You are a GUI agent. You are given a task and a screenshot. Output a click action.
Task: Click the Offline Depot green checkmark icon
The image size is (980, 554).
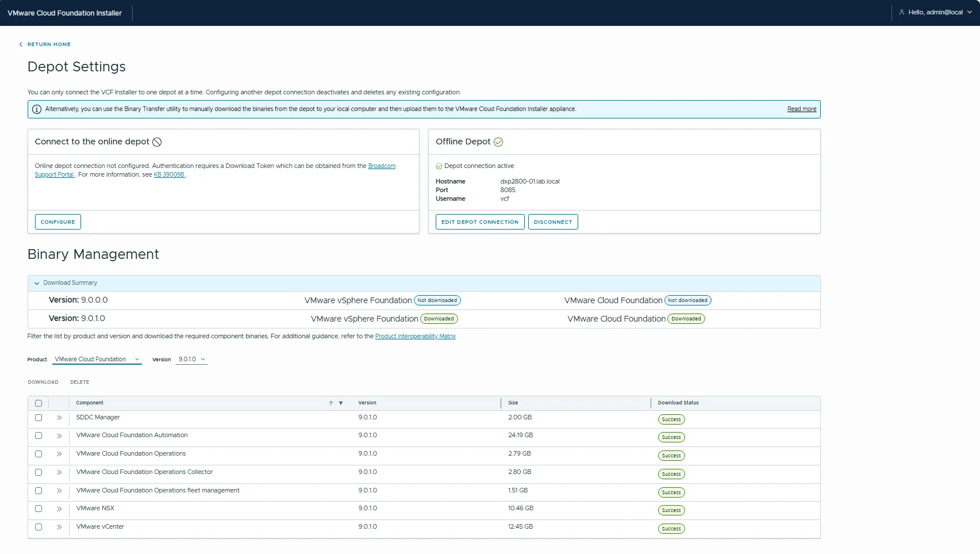tap(498, 142)
